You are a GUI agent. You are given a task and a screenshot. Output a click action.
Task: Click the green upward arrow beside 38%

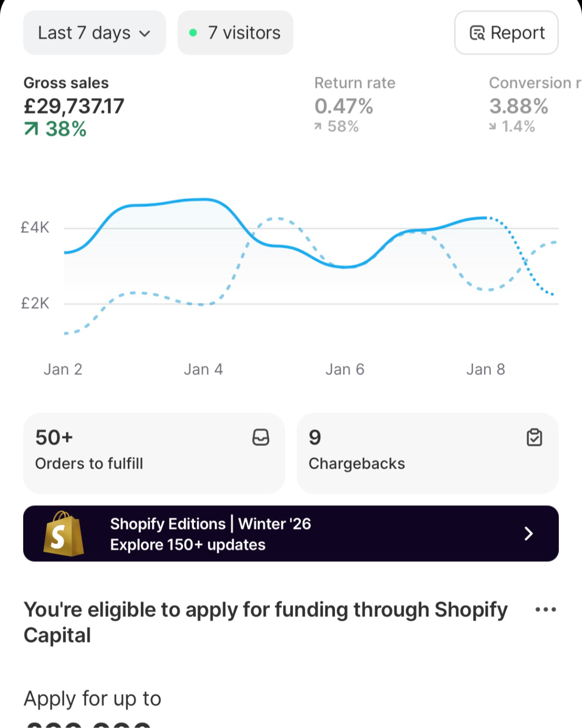(31, 129)
